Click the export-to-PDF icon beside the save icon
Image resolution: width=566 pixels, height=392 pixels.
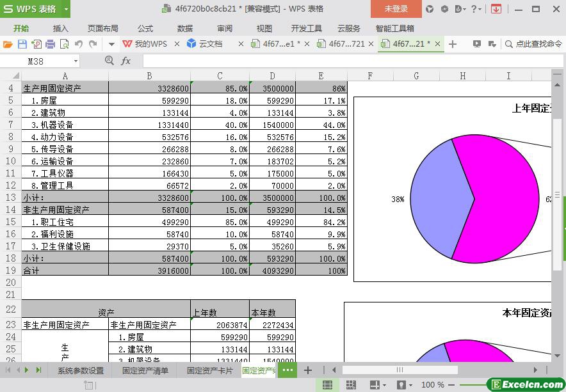pos(36,44)
